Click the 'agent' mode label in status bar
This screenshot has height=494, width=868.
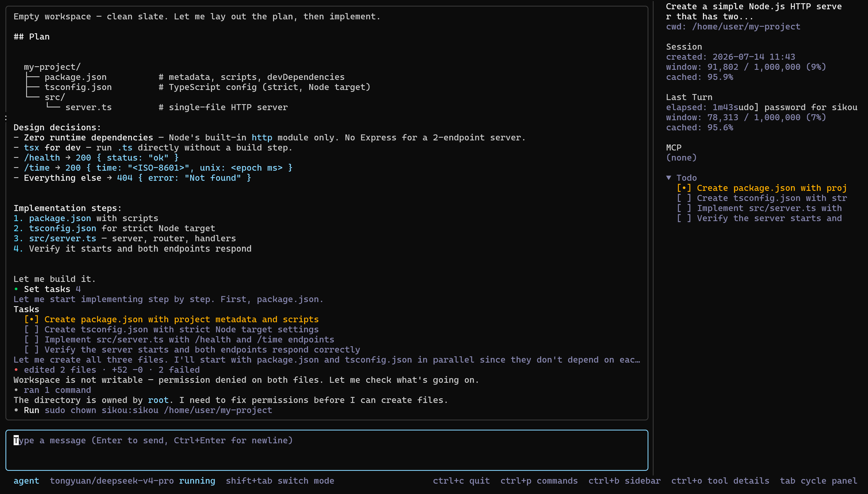tap(26, 481)
